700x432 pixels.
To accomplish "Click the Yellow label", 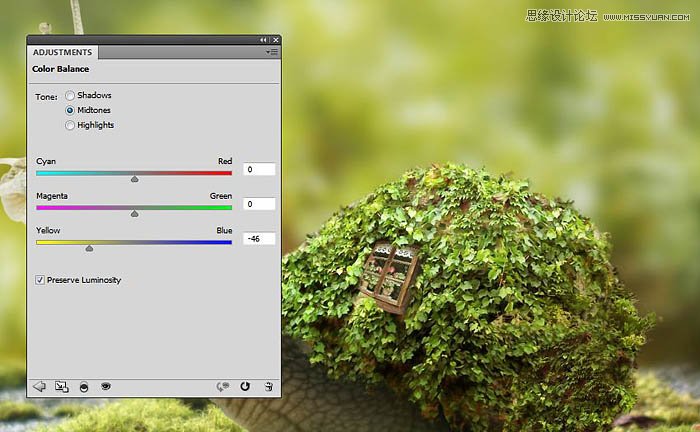I will click(48, 230).
